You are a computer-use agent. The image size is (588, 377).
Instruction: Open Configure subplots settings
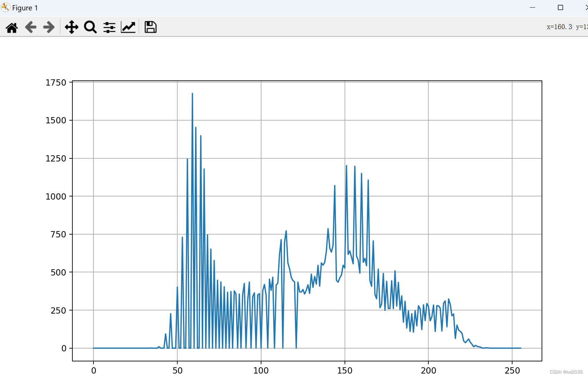click(109, 27)
